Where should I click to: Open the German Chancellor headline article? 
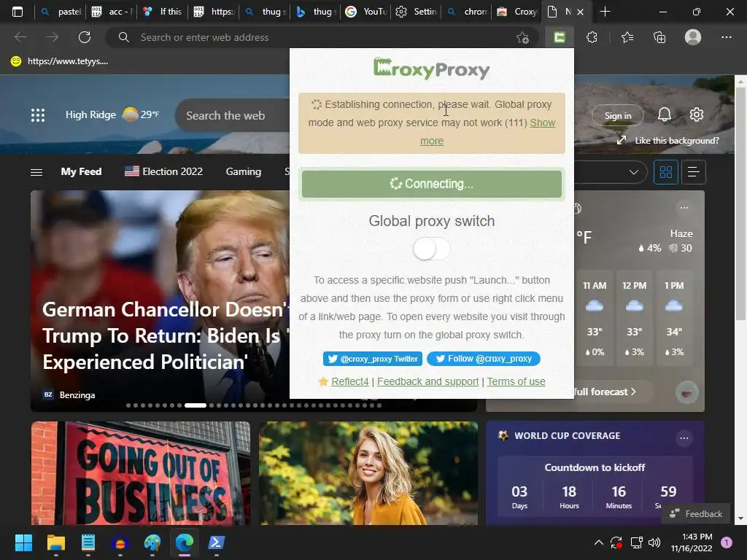167,335
